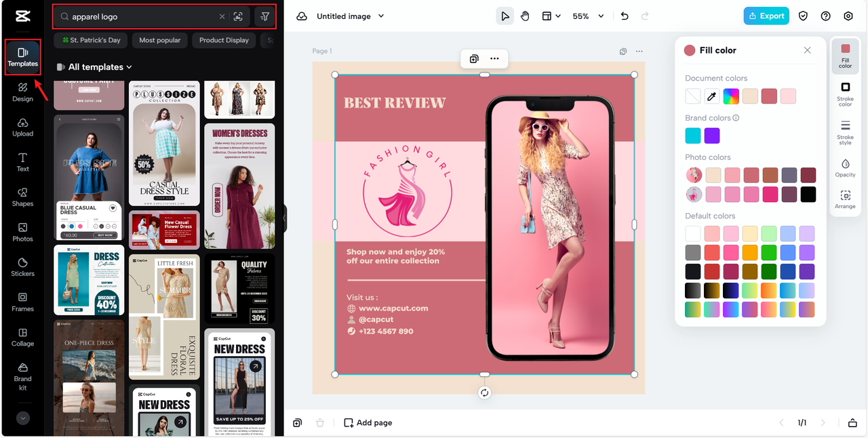Screen dimensions: 868x438
Task: Expand more sidebar items chevron
Action: click(x=23, y=418)
